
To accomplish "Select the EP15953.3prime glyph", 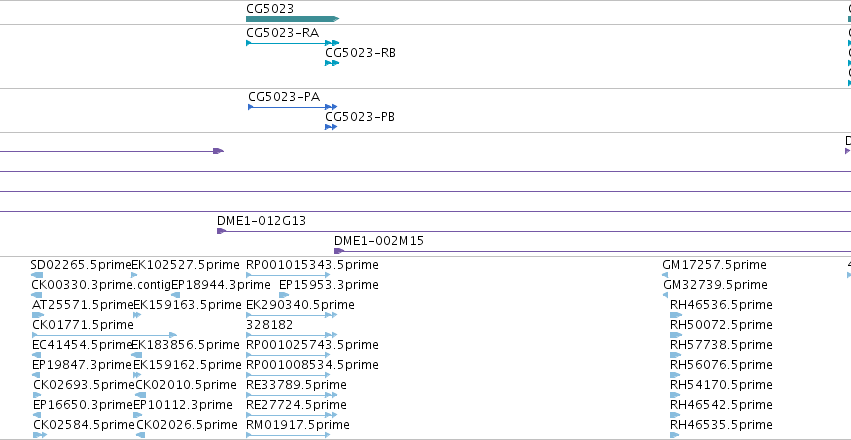I will (284, 295).
